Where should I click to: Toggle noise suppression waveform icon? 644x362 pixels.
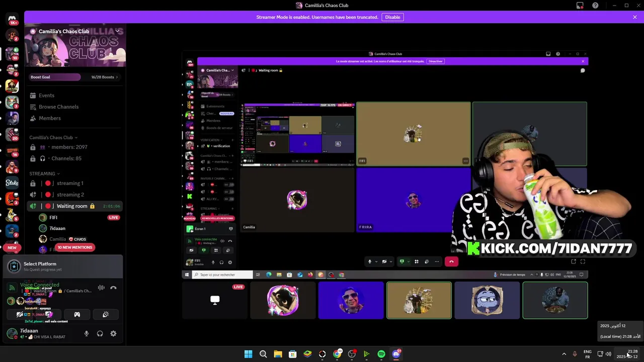coord(101,288)
